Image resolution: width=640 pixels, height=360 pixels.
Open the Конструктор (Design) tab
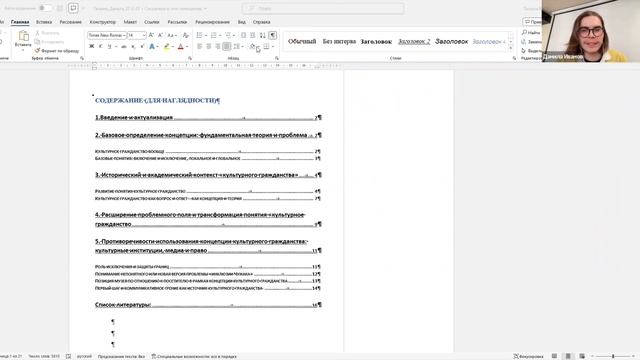[102, 22]
